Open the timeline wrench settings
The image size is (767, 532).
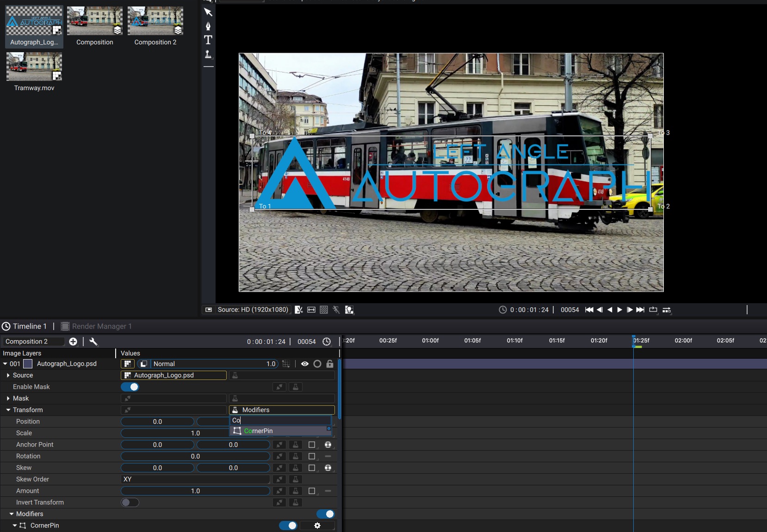93,342
